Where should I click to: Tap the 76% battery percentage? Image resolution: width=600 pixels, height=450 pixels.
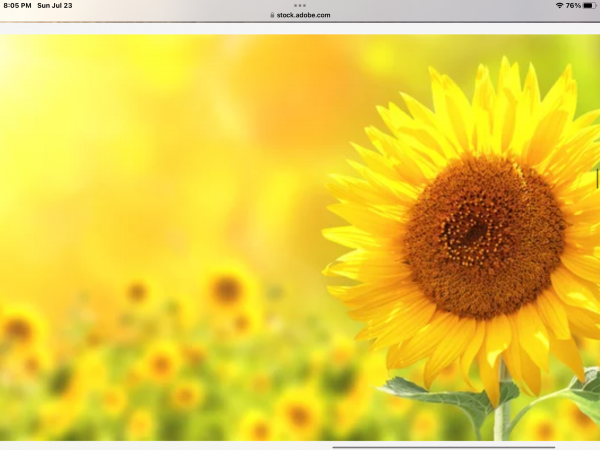(573, 6)
